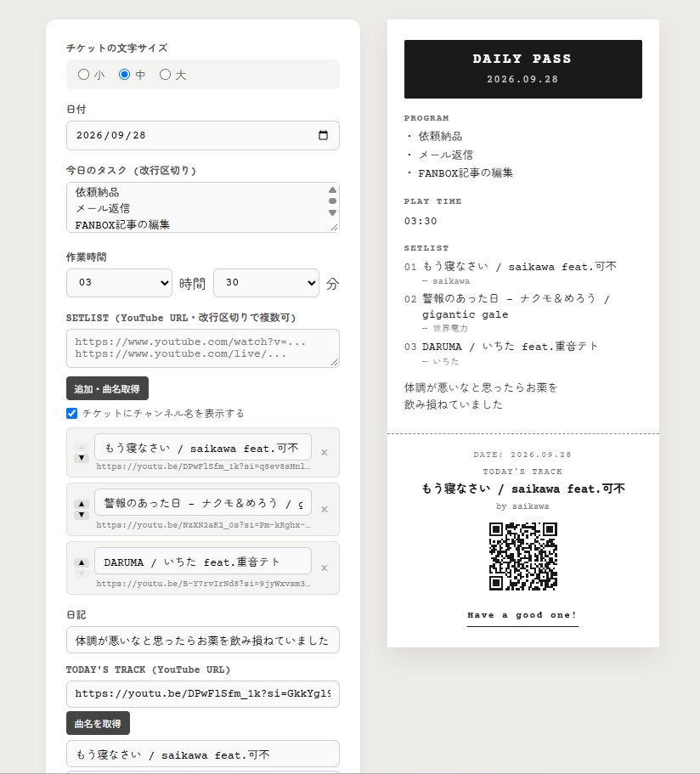This screenshot has height=774, width=700.
Task: Remove the もう寝なさい track from setlist
Action: (x=325, y=452)
